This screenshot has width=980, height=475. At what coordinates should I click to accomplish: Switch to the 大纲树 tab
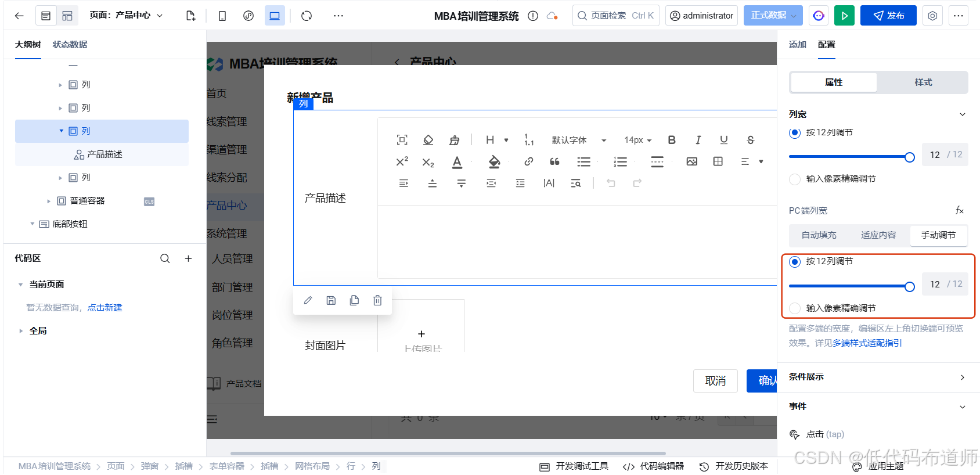pos(28,45)
